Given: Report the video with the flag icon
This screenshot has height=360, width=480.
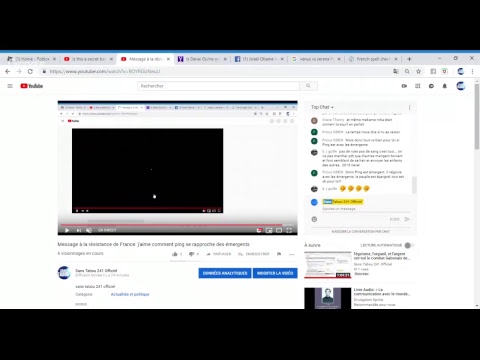Looking at the screenshot, I should [x=279, y=254].
